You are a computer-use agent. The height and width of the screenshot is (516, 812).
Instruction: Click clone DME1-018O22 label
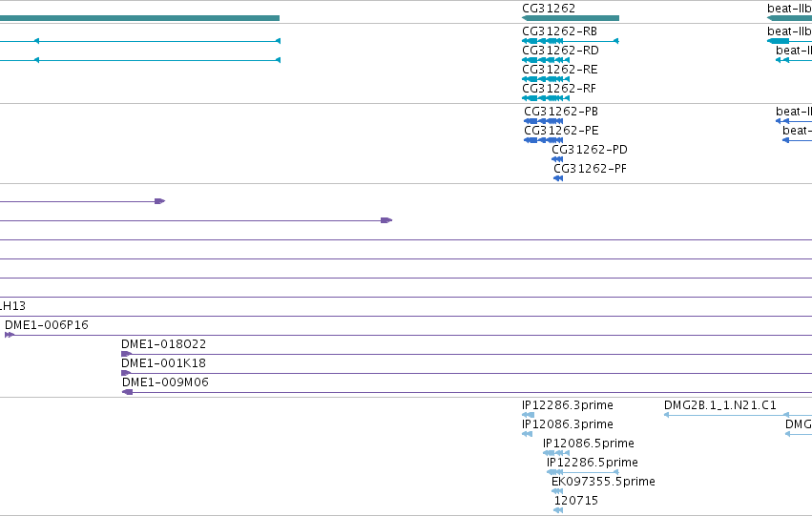pyautogui.click(x=164, y=344)
